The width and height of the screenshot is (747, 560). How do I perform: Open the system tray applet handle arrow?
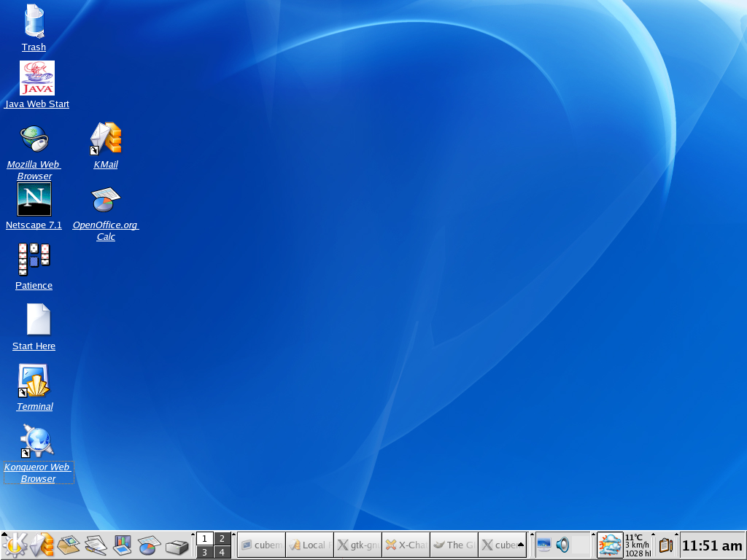click(532, 534)
